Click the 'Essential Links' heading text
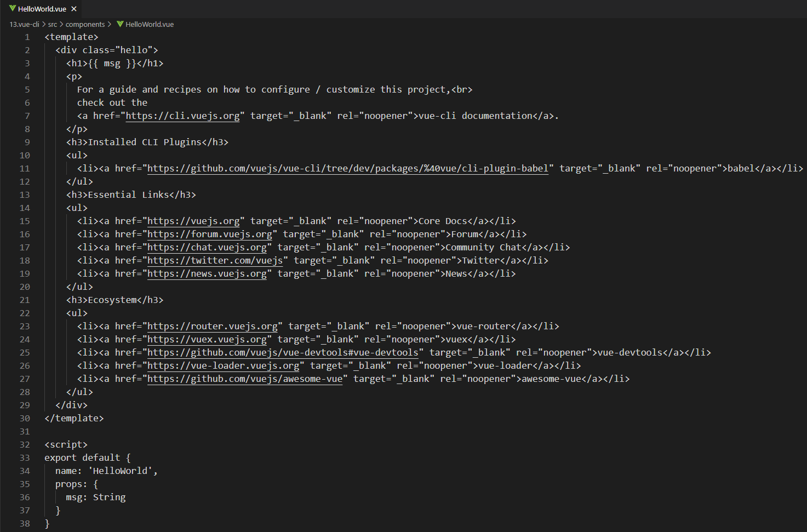The width and height of the screenshot is (807, 532). click(x=129, y=195)
